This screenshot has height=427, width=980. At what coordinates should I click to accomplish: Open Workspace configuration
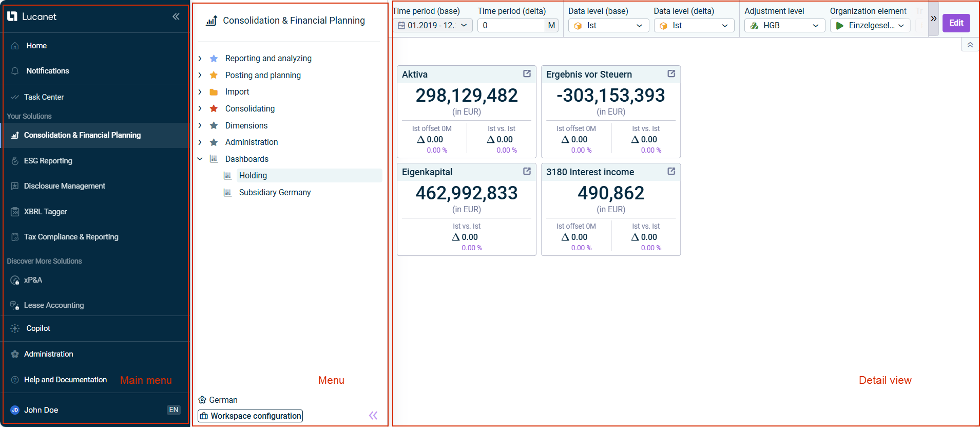click(x=251, y=416)
